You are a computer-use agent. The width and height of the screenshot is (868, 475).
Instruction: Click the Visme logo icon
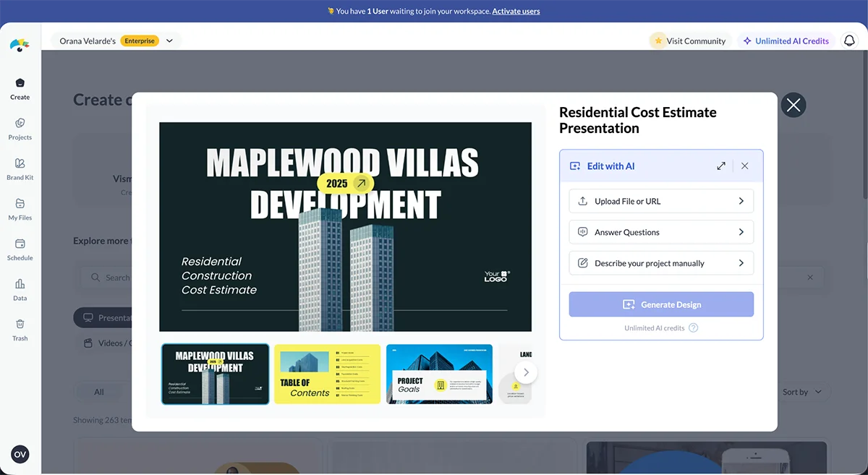[20, 46]
